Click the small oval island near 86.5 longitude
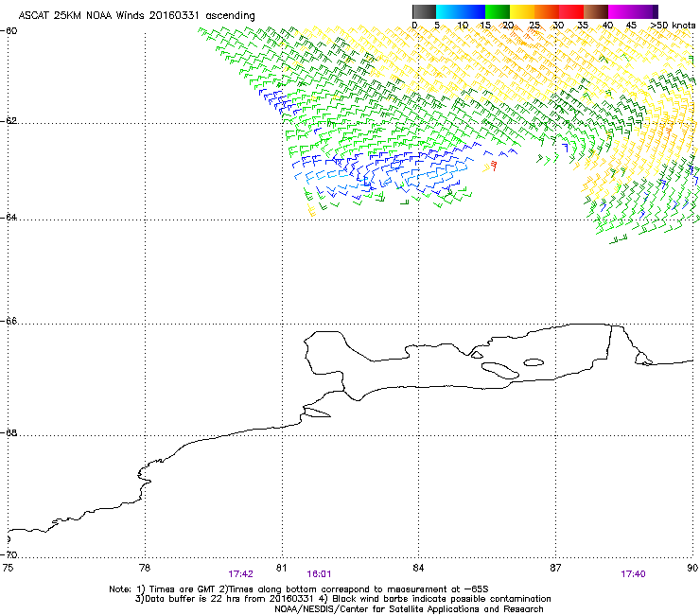700x615 pixels. click(534, 362)
